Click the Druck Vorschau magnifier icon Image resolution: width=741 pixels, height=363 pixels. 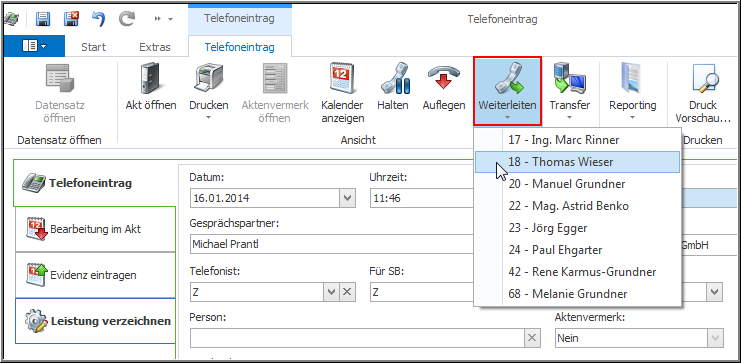703,78
